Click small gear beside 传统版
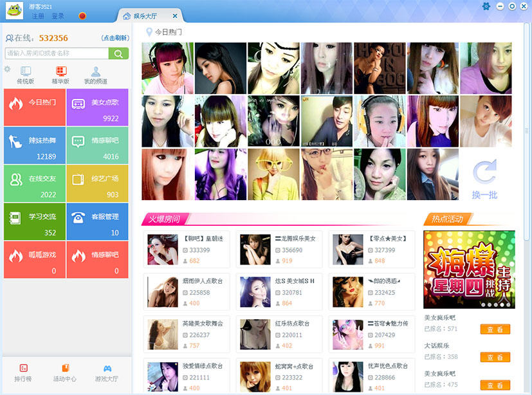532x395 pixels. (x=7, y=69)
